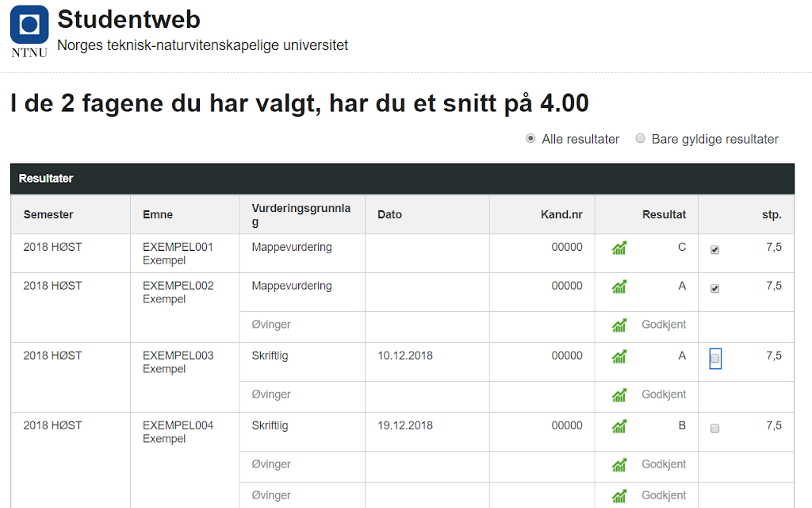The width and height of the screenshot is (812, 508).
Task: Open statistics icon for first EXEMPEL004 Øvinger row
Action: pyautogui.click(x=619, y=465)
